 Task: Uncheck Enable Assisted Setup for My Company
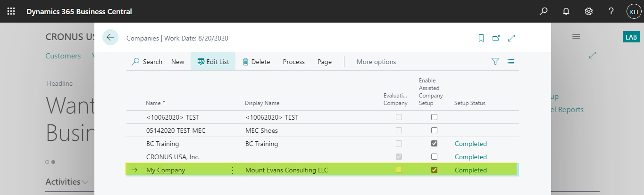point(435,170)
